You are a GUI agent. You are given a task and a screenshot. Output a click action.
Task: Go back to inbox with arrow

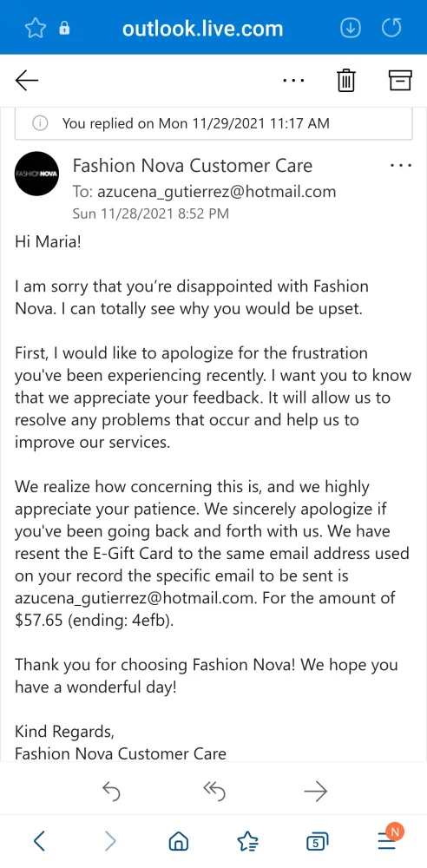pos(27,81)
